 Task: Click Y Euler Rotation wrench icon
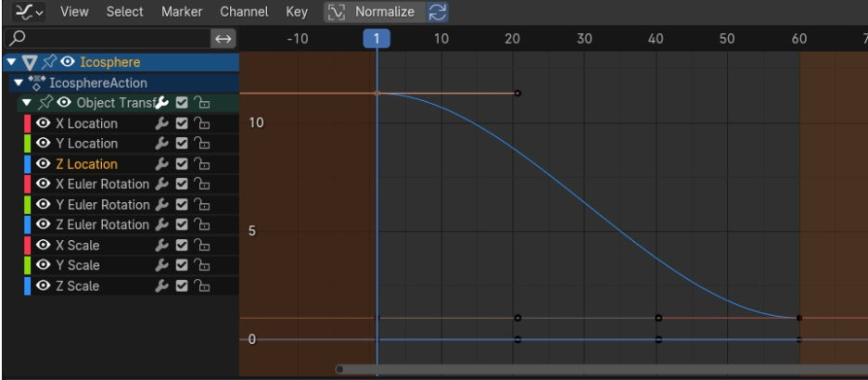(x=161, y=205)
